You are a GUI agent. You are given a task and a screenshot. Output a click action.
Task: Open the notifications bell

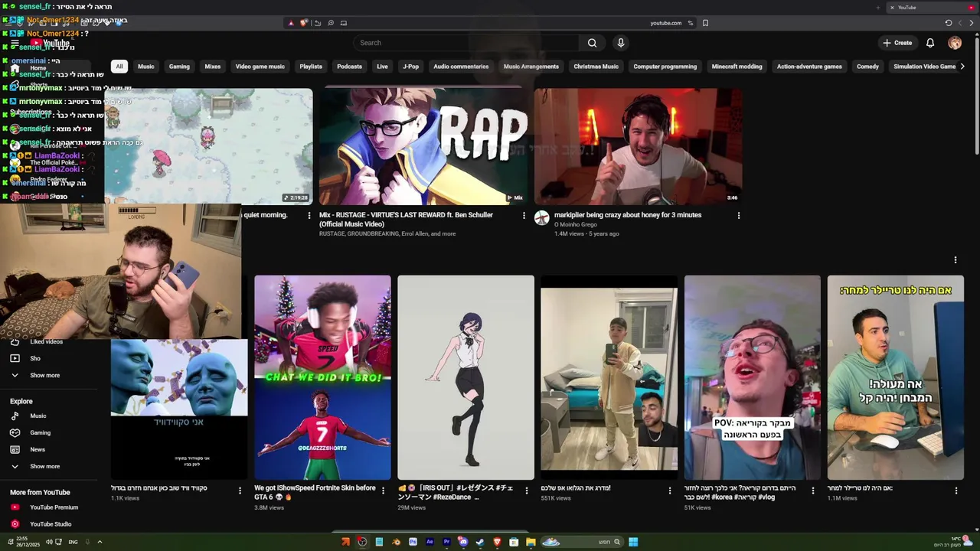click(930, 43)
